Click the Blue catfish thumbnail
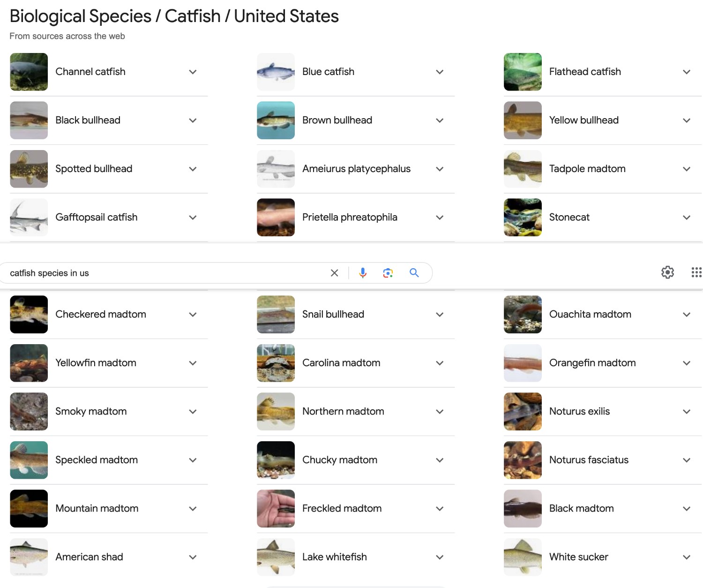This screenshot has width=703, height=588. pyautogui.click(x=276, y=72)
